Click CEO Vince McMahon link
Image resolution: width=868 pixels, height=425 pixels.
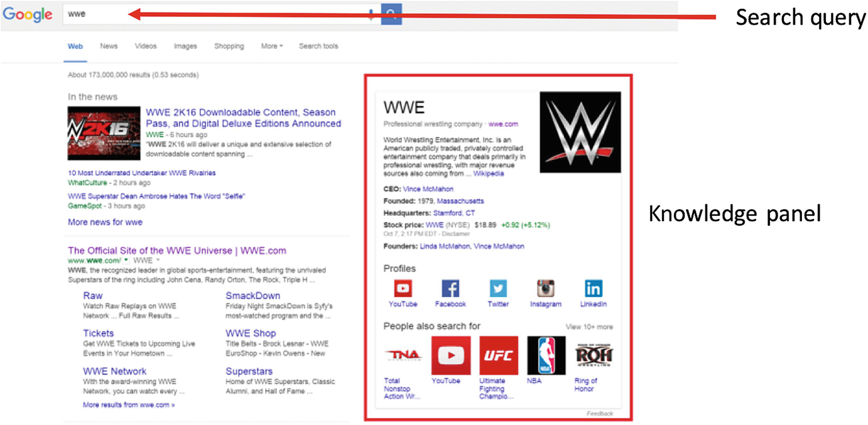point(428,189)
